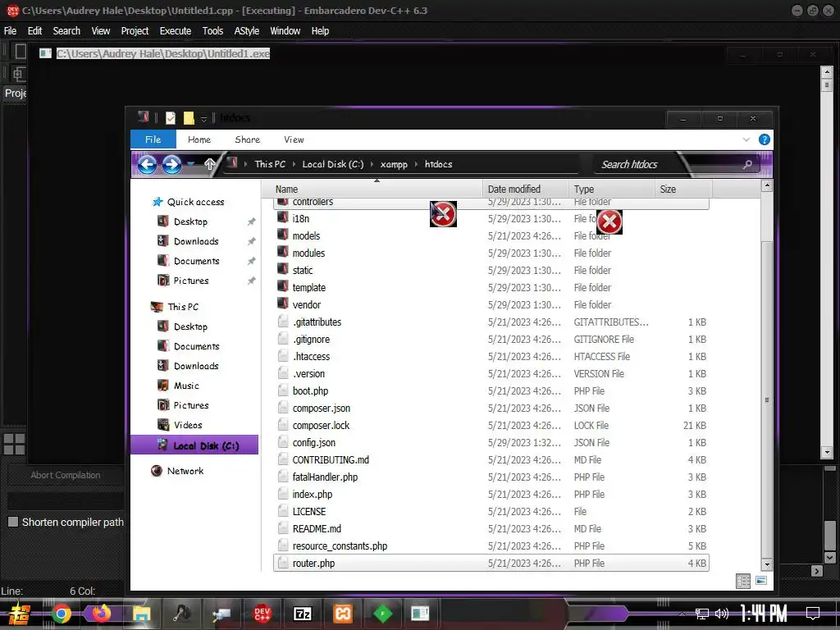This screenshot has height=630, width=840.
Task: Open 7-Zip taskbar icon
Action: [302, 614]
